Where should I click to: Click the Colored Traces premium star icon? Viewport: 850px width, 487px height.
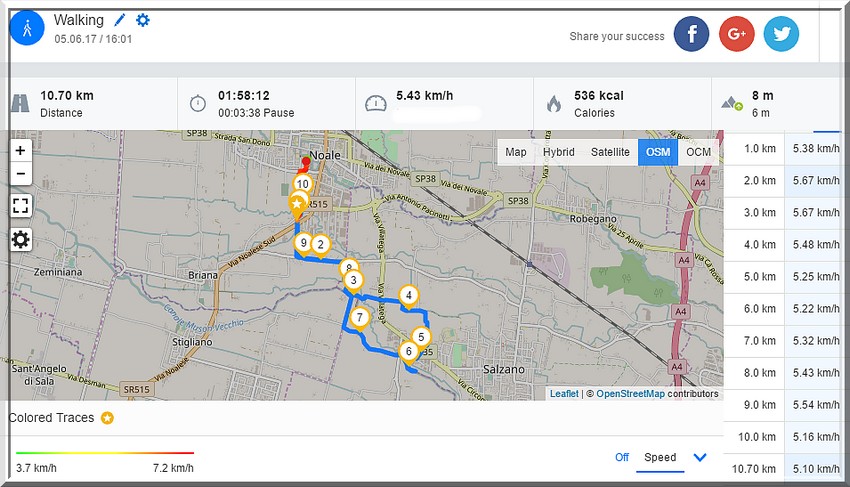tap(107, 418)
